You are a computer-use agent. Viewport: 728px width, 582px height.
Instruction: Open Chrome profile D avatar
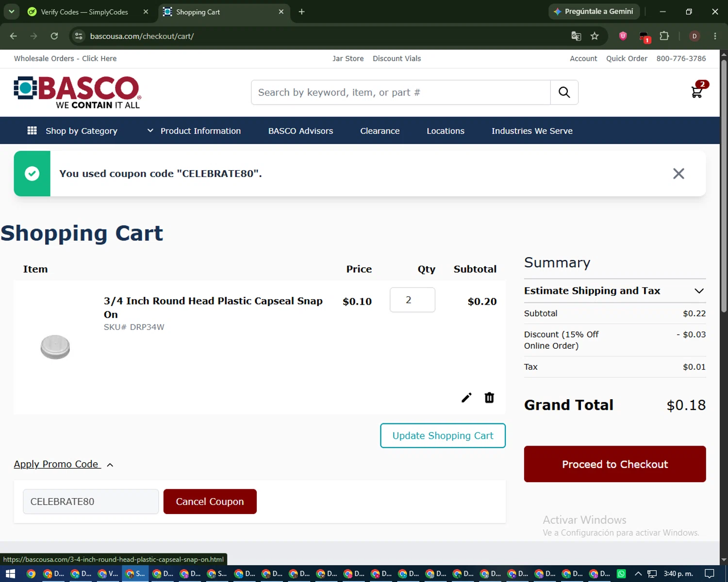pos(695,36)
